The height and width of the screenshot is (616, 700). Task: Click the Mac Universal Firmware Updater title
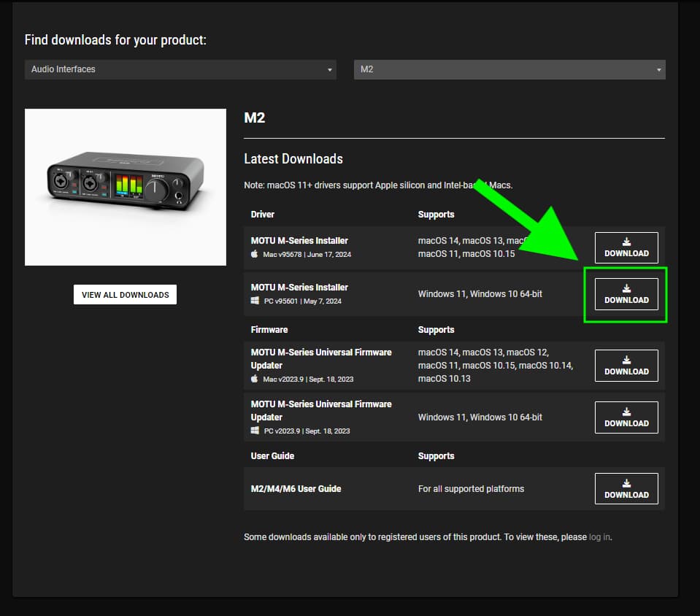pos(321,358)
